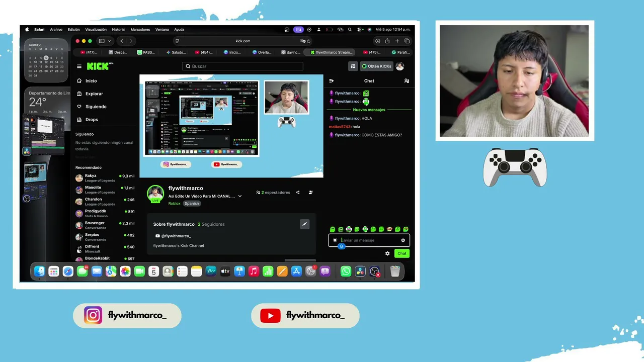Open a new Safari tab with plus
This screenshot has height=362, width=644.
(x=397, y=41)
